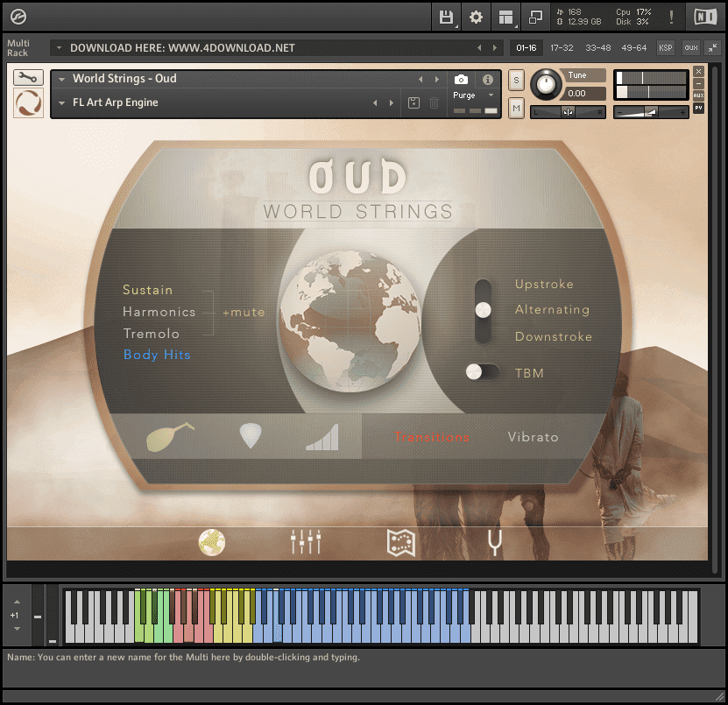Click the save floppy disk icon

coord(446,18)
